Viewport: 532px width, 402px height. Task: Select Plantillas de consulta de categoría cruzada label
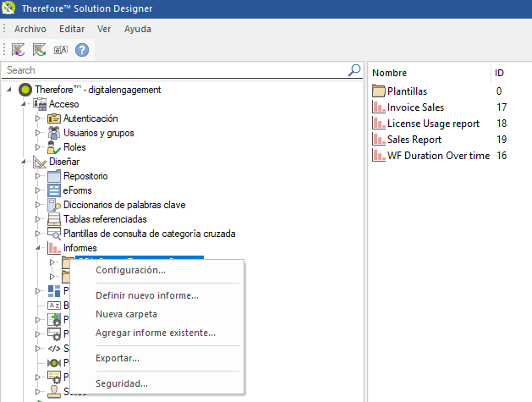150,234
